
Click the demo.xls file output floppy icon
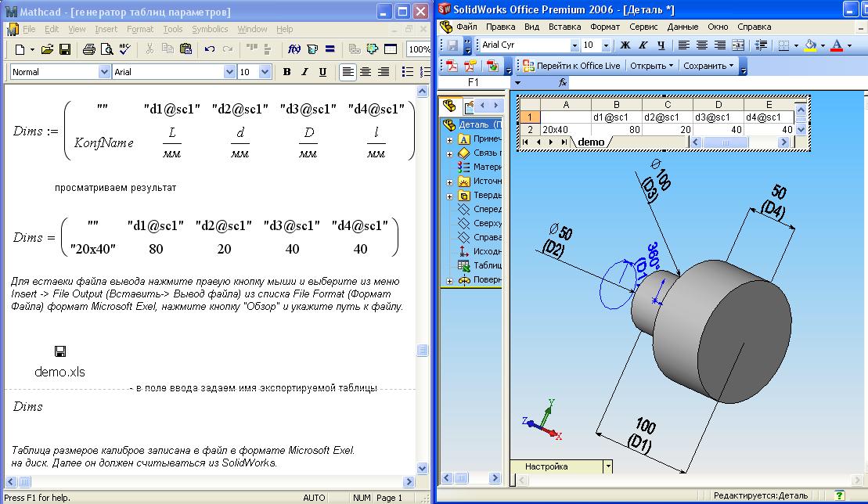point(60,351)
